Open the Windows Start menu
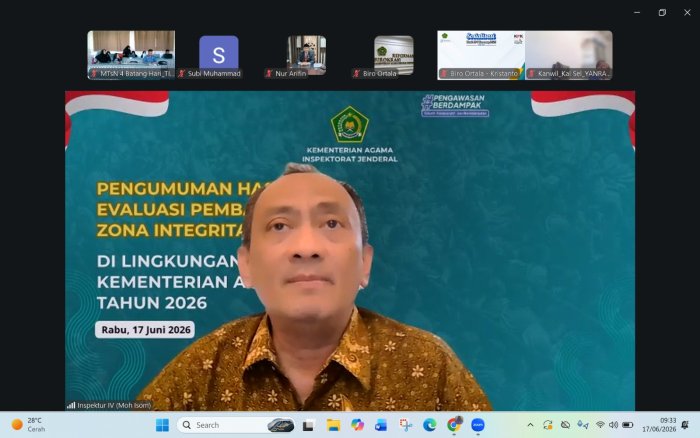Image resolution: width=700 pixels, height=438 pixels. pos(162,425)
